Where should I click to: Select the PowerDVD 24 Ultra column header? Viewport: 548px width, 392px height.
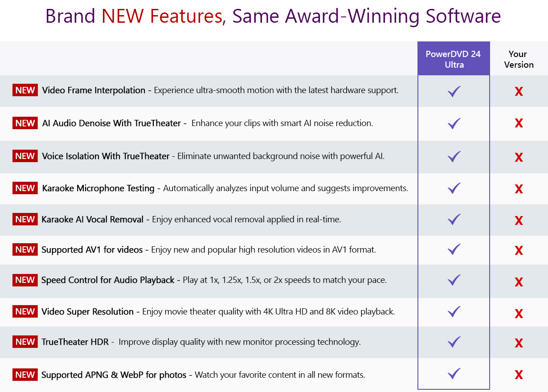[454, 59]
